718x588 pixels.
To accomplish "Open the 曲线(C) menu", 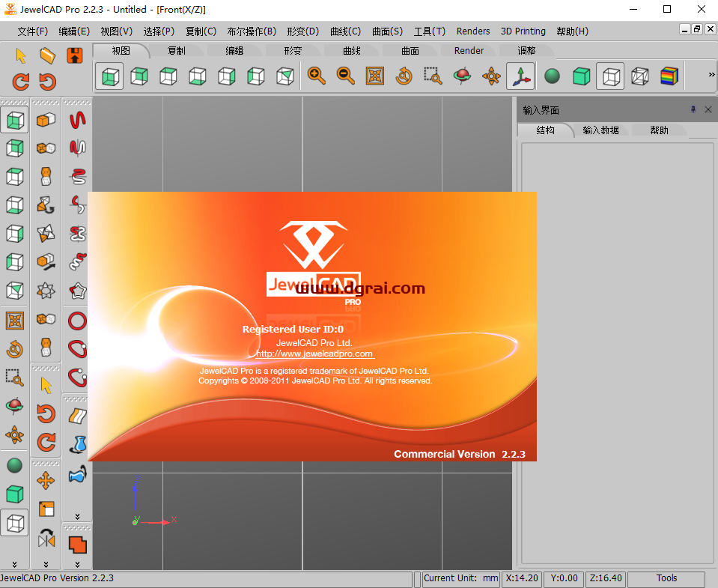I will click(x=346, y=31).
